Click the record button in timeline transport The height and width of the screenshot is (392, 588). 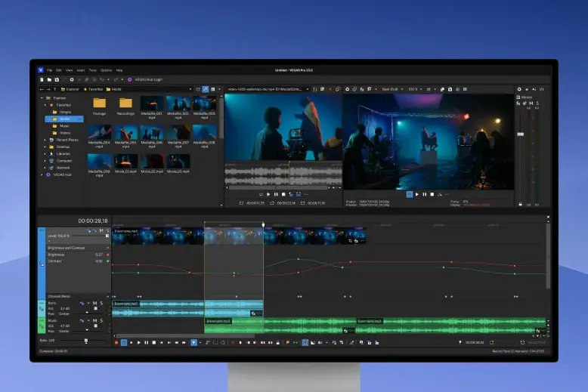116,342
